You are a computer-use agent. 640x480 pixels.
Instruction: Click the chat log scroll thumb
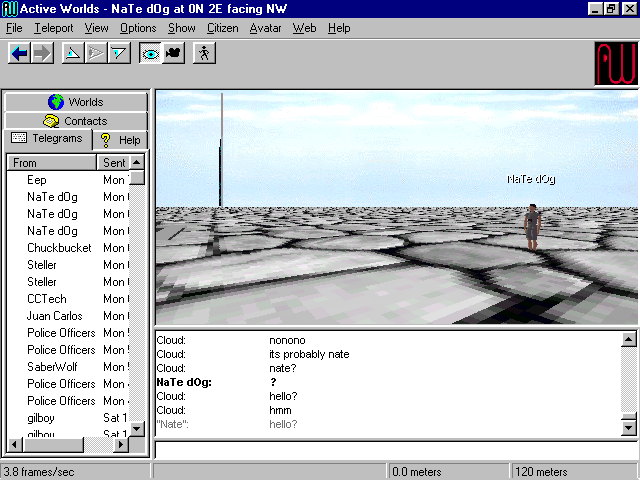[x=629, y=416]
